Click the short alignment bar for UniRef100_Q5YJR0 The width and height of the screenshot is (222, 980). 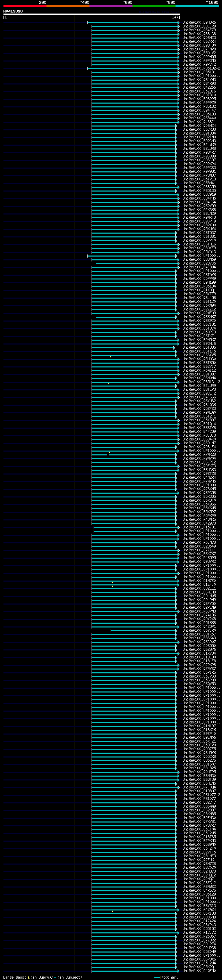point(144,631)
